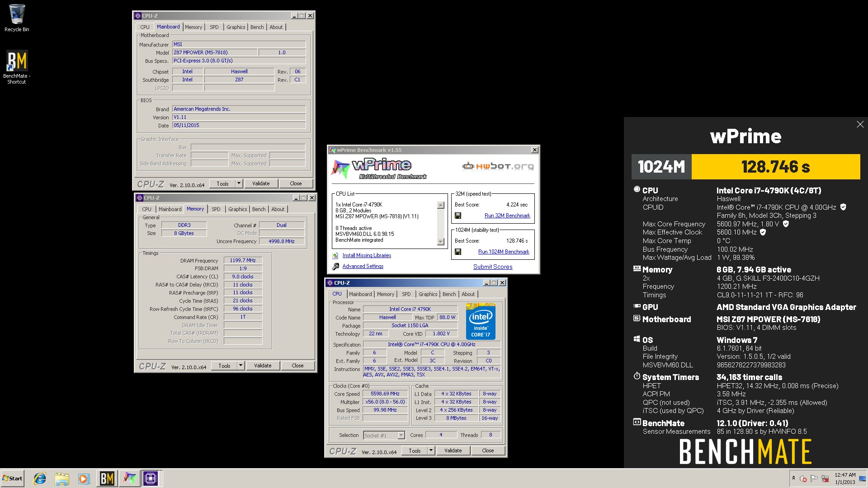Close the BenchMate result panel with X
The height and width of the screenshot is (488, 868).
(x=860, y=124)
